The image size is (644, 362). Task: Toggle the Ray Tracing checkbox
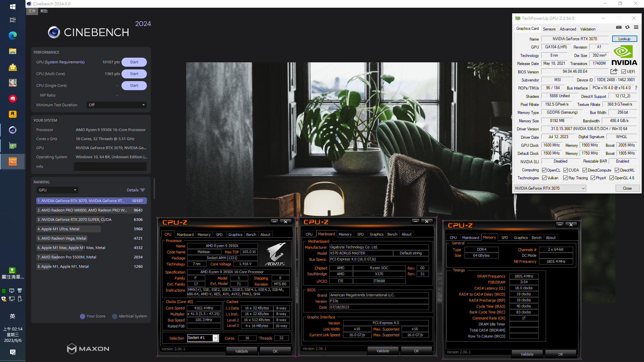tap(565, 178)
